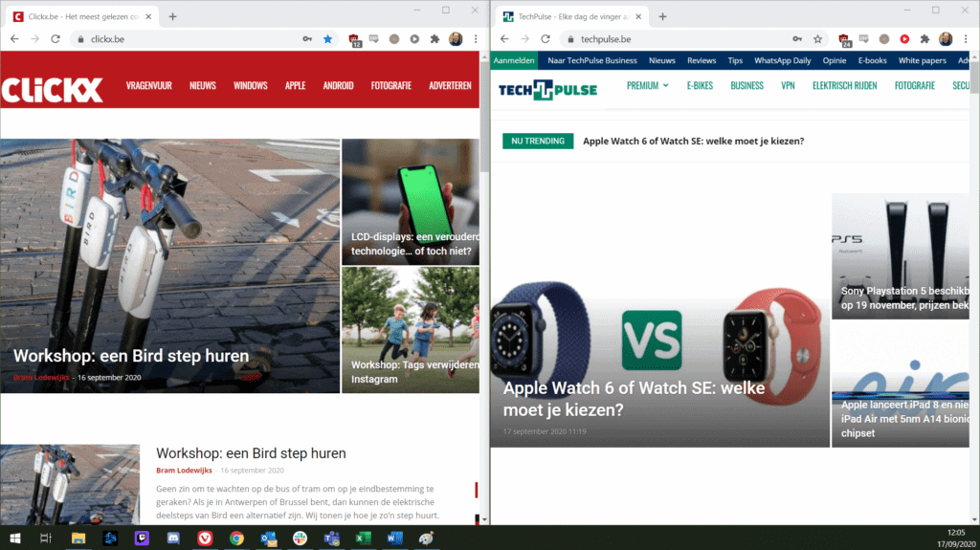This screenshot has height=550, width=980.
Task: Open Chrome three-dot menu in Clickx window
Action: (x=476, y=39)
